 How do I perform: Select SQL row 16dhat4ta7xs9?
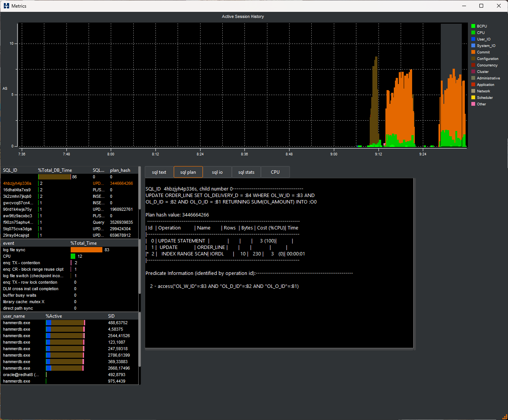tap(69, 190)
